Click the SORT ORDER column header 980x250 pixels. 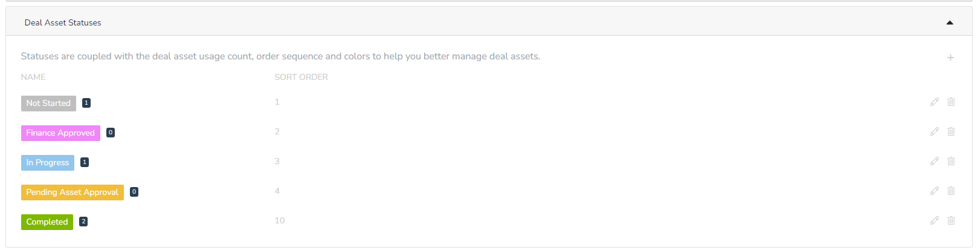pos(301,77)
